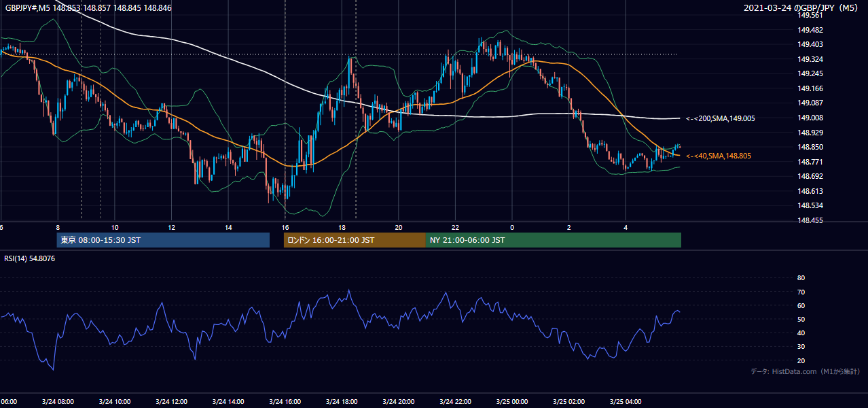The width and height of the screenshot is (868, 408).
Task: Click the 30 level on RSI axis
Action: pyautogui.click(x=801, y=347)
